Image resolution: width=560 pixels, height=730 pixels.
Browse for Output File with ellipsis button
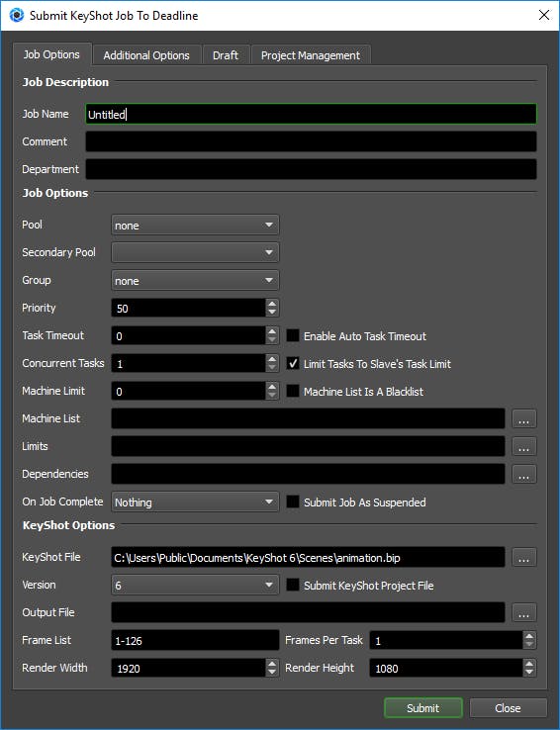coord(524,612)
